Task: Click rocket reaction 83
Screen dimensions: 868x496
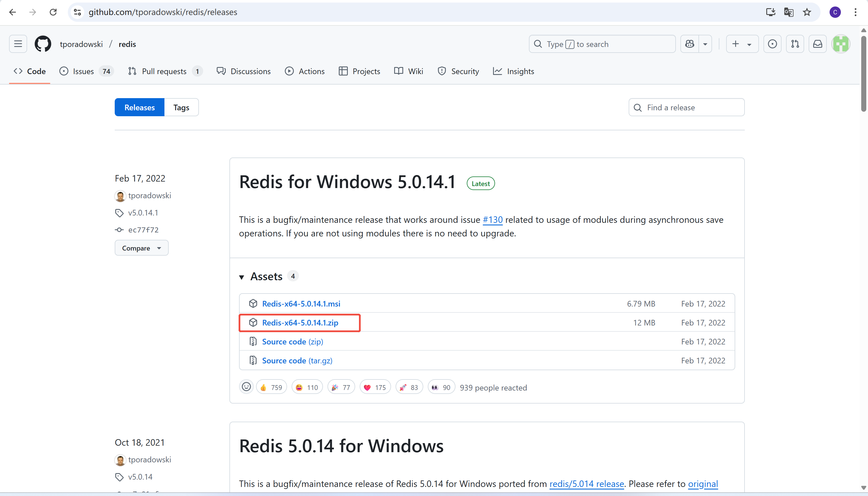Action: click(x=409, y=387)
